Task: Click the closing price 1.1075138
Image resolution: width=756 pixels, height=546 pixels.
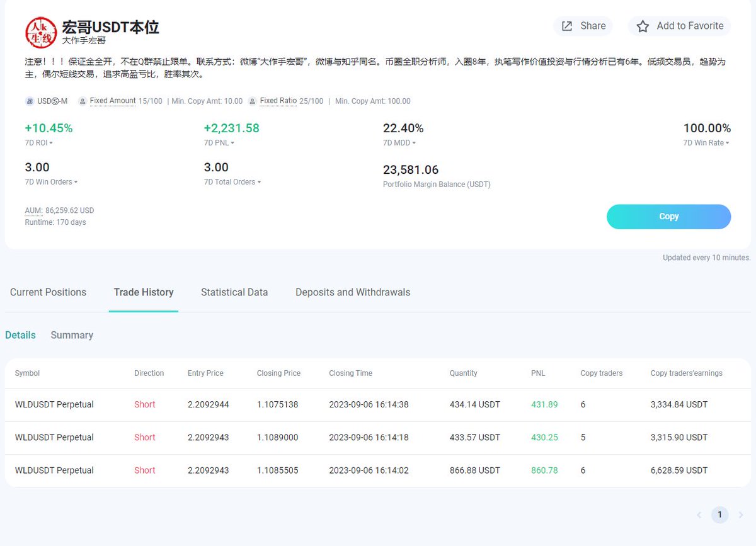Action: [x=277, y=404]
